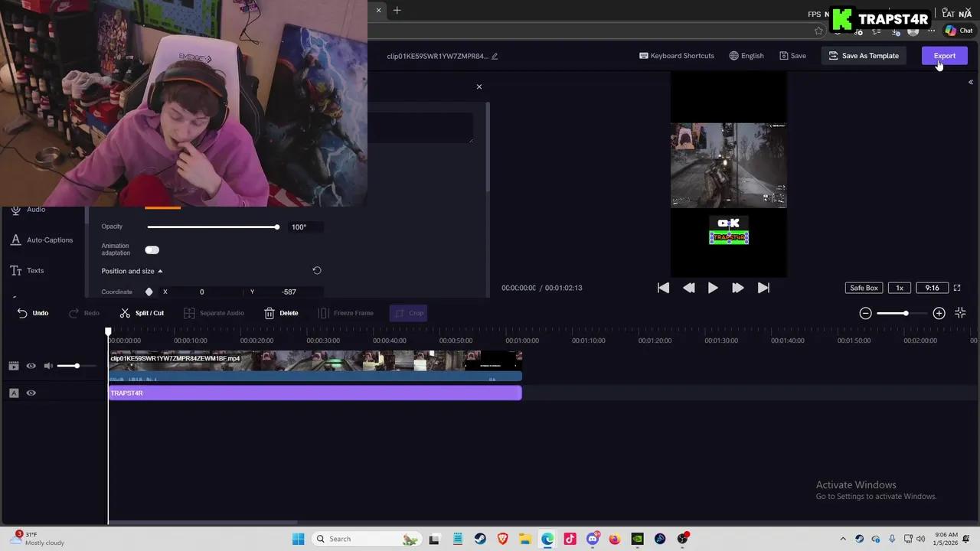Image resolution: width=980 pixels, height=551 pixels.
Task: Open the Audio section in the sidebar
Action: click(28, 210)
